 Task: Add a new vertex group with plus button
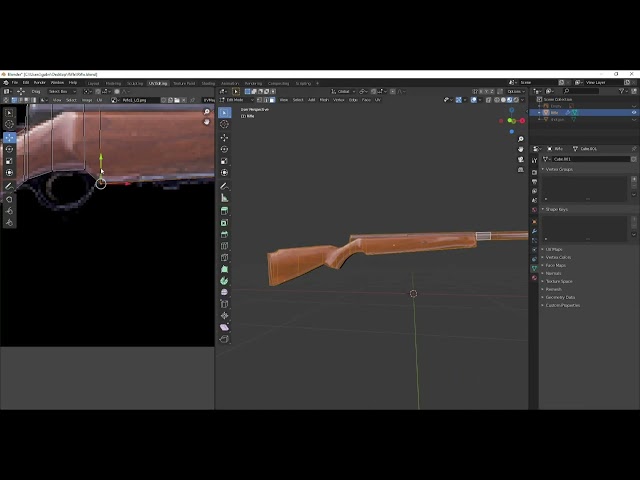[634, 179]
